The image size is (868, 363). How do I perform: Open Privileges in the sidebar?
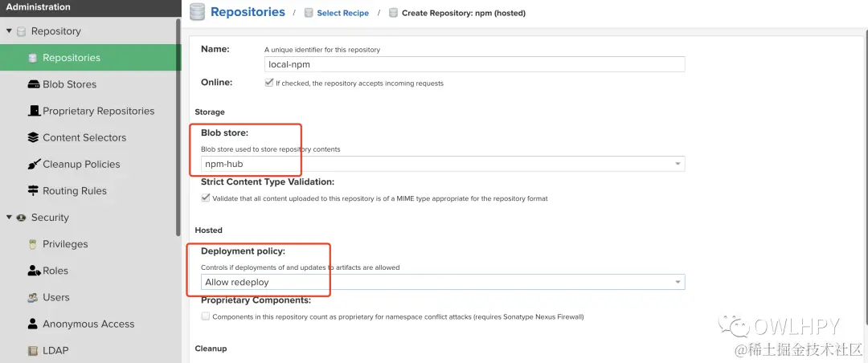[x=65, y=244]
